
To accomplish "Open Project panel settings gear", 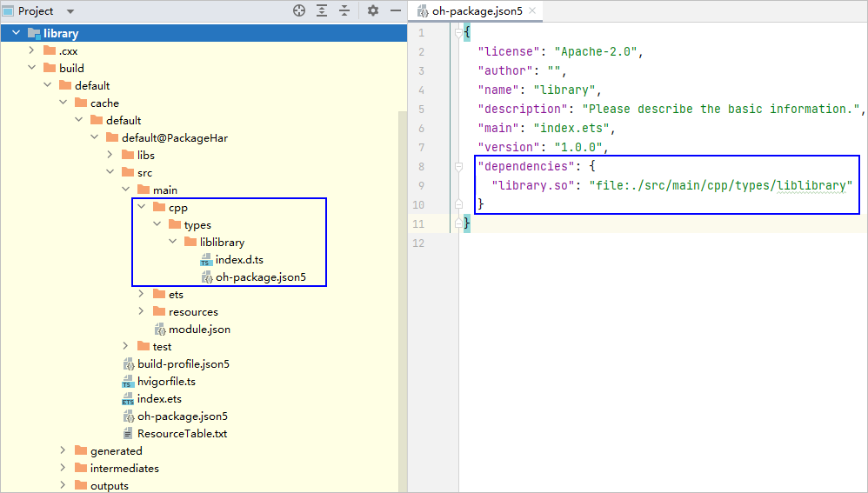I will [373, 10].
